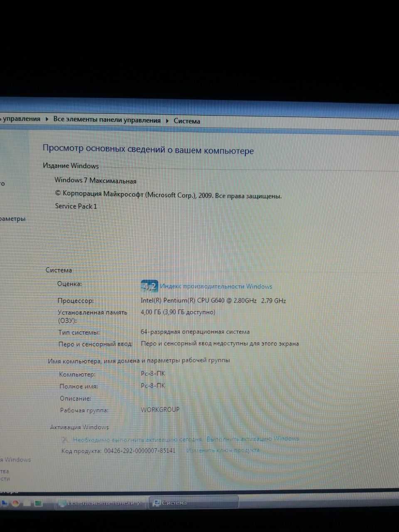The image size is (399, 532).
Task: Click heading Просмотр основных сведений о вашем компьютере
Action: tap(148, 149)
